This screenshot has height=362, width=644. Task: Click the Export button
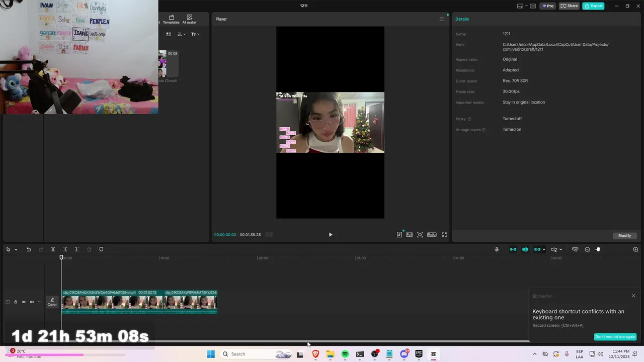click(593, 6)
